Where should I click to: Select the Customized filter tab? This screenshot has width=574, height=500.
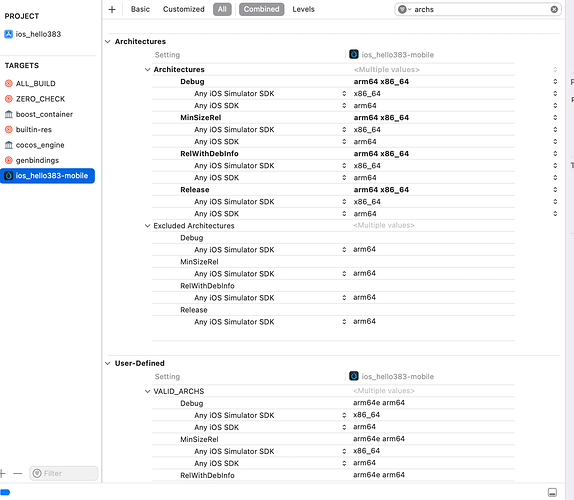click(183, 9)
